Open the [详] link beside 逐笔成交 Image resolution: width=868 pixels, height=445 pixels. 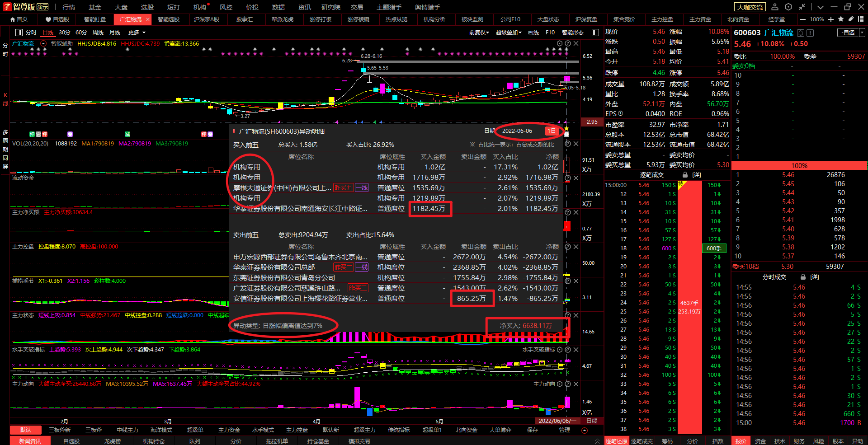coord(697,175)
